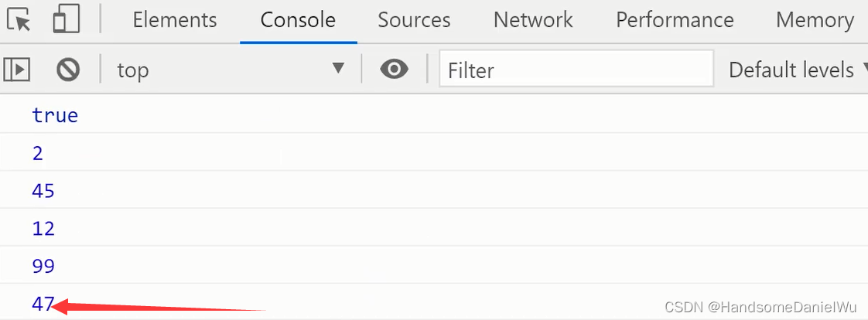Open the Sources tab
Image resolution: width=868 pixels, height=320 pixels.
[414, 20]
